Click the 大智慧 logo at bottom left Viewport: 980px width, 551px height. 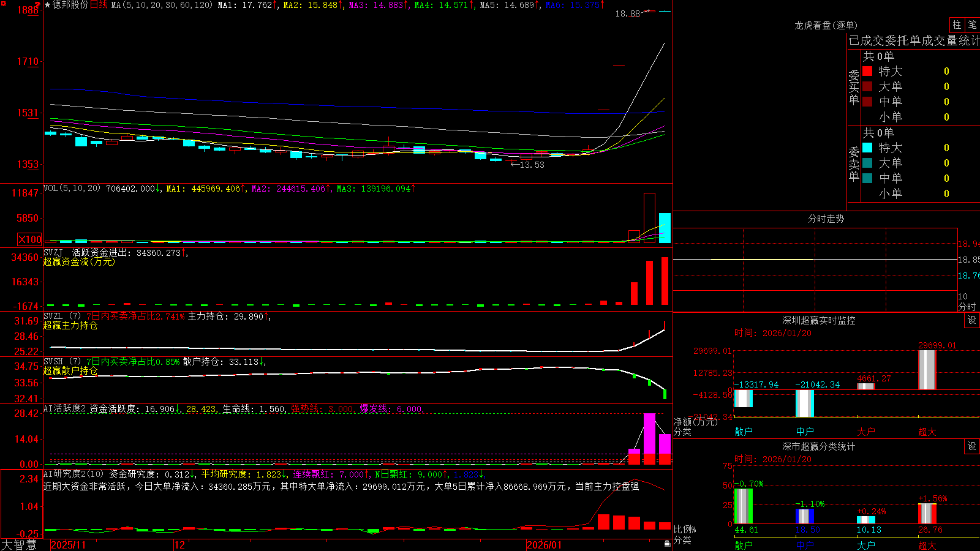pos(19,545)
